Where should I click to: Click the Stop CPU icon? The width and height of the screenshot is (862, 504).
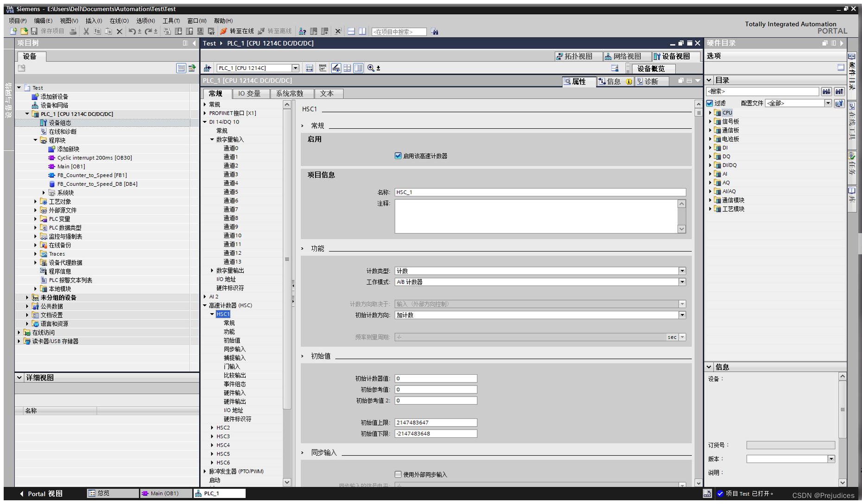(x=325, y=31)
